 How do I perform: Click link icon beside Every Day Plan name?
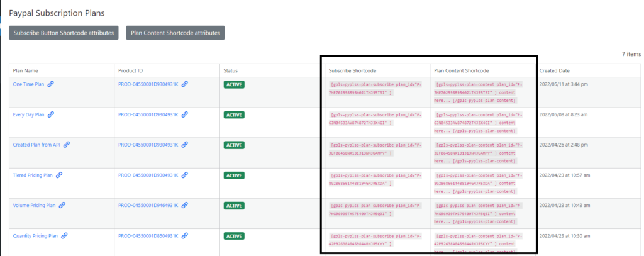click(x=50, y=114)
